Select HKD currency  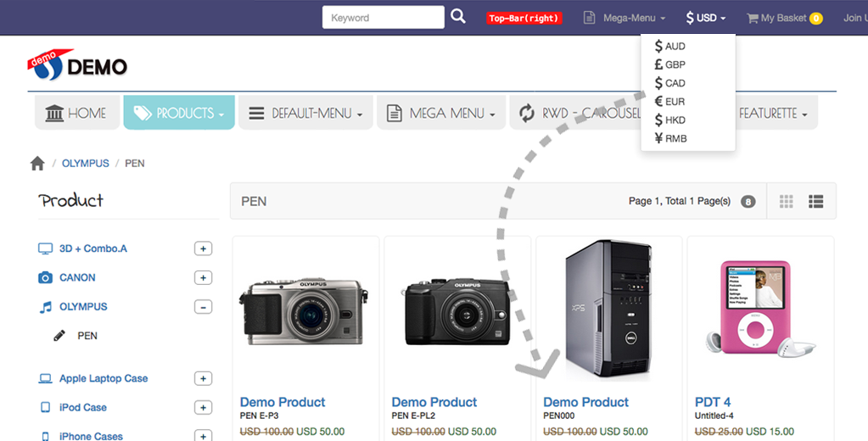(x=669, y=120)
